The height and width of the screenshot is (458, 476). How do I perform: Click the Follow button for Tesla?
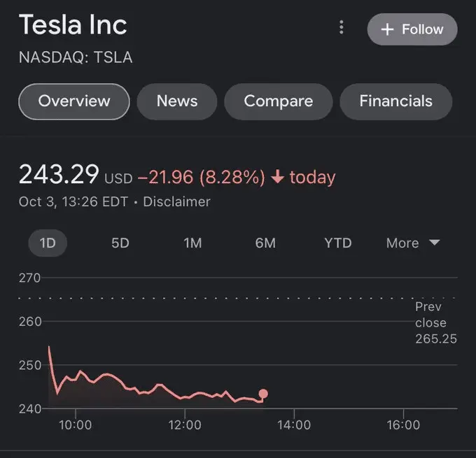pos(412,29)
